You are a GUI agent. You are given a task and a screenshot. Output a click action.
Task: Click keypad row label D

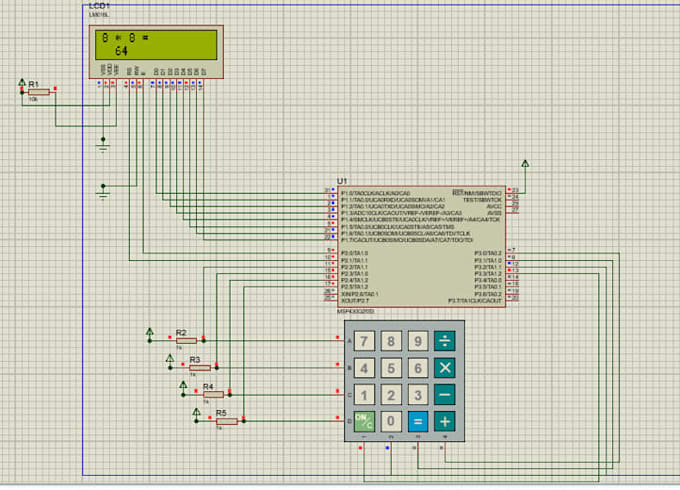click(x=350, y=421)
